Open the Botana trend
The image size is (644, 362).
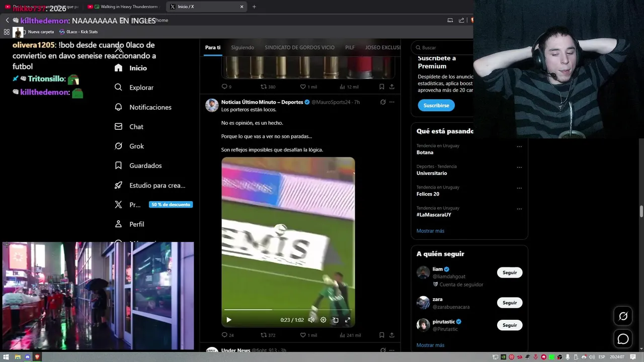[425, 152]
